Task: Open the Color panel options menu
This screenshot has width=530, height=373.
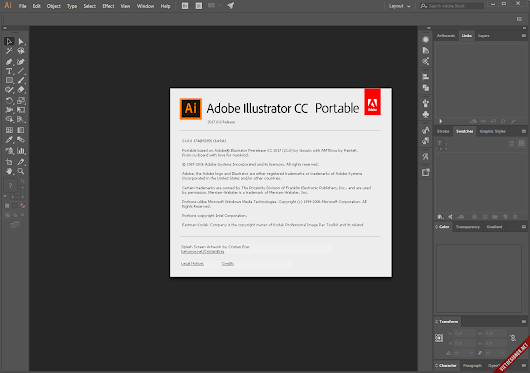Action: tap(524, 227)
